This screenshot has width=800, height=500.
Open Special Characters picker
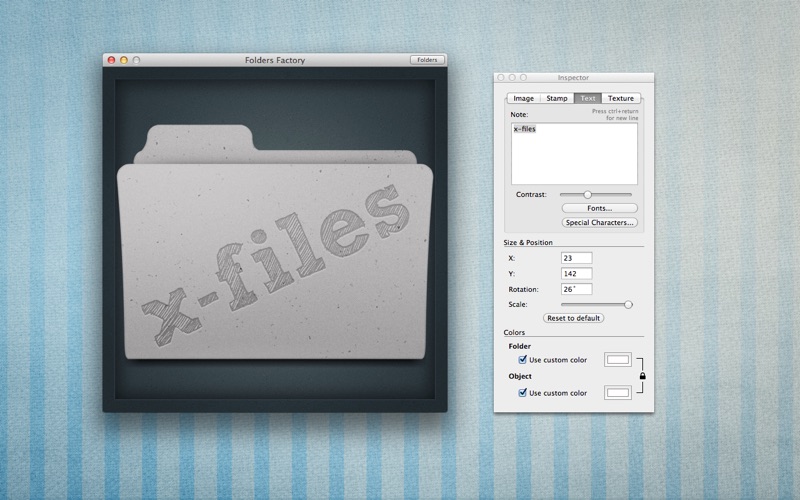point(599,222)
